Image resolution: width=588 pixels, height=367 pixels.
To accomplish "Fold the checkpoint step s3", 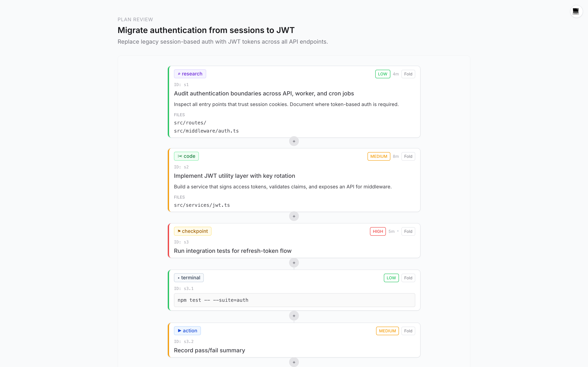I will 408,231.
